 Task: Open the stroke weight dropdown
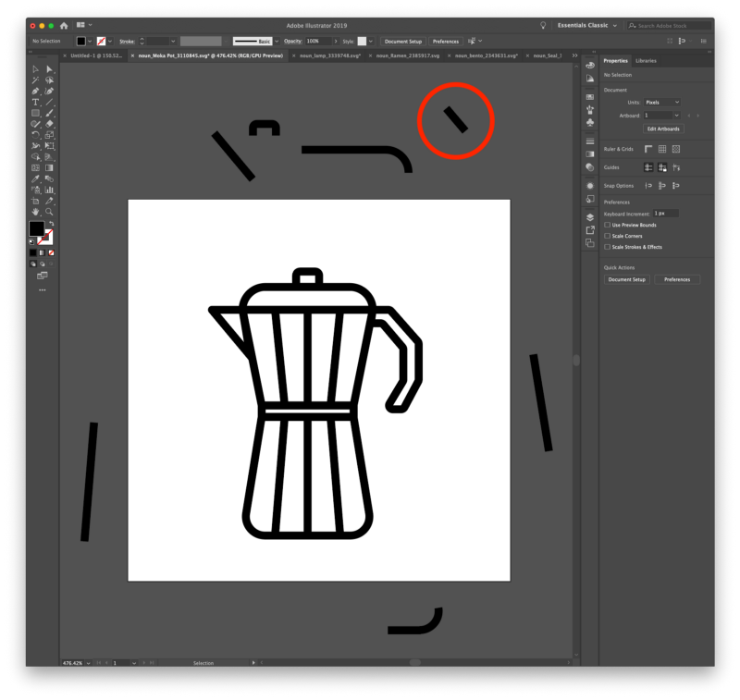point(173,42)
